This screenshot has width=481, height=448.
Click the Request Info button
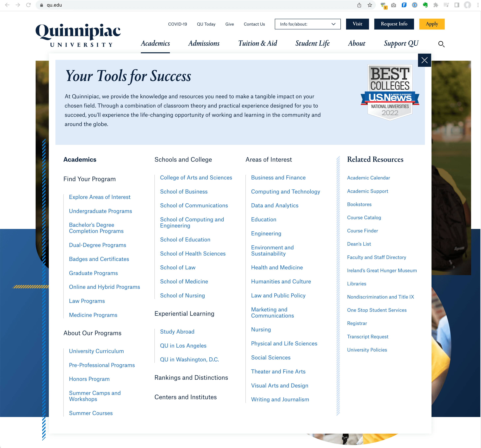393,24
